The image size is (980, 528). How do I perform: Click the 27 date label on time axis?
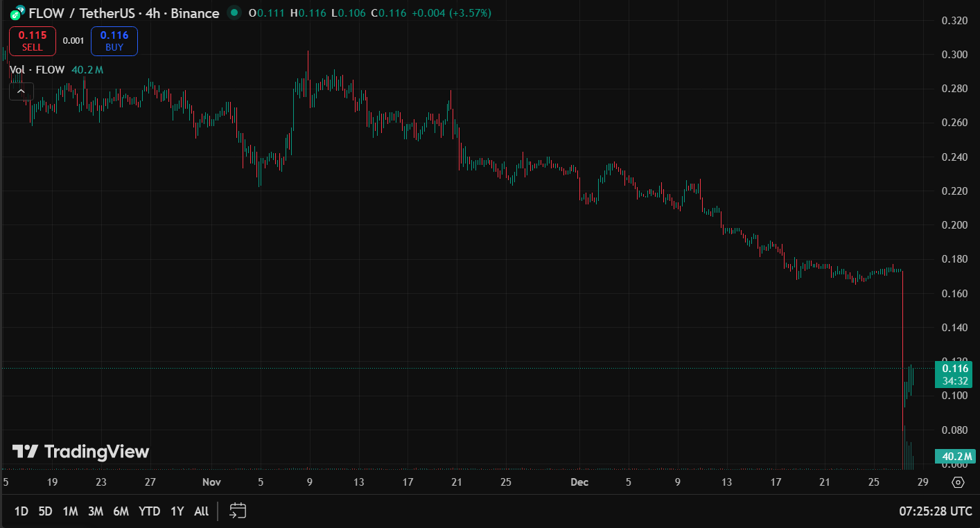click(150, 482)
